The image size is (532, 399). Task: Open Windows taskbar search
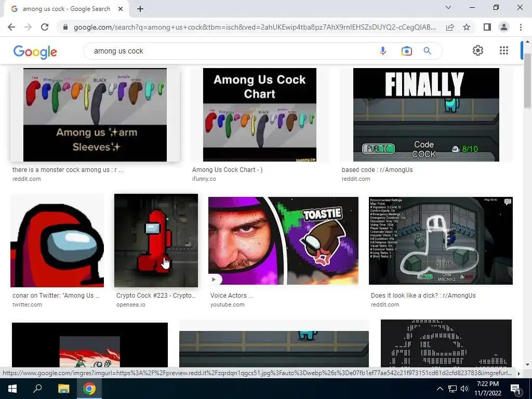(x=37, y=389)
